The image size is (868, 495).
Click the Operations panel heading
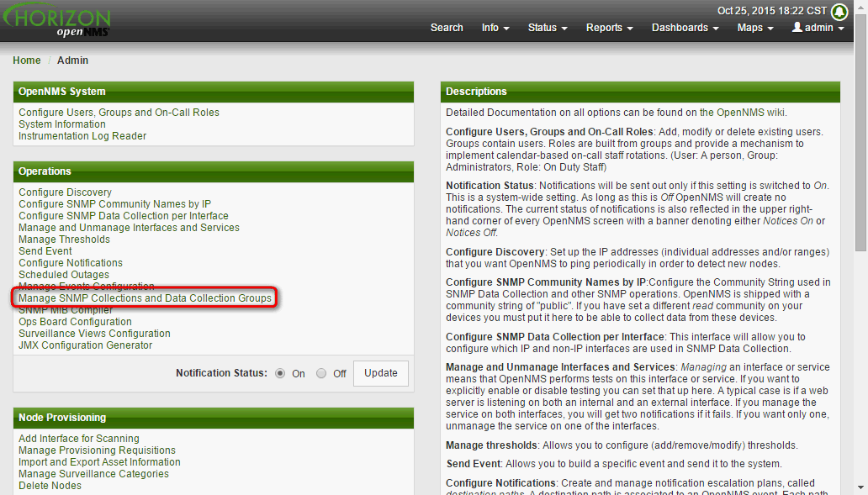click(x=214, y=171)
